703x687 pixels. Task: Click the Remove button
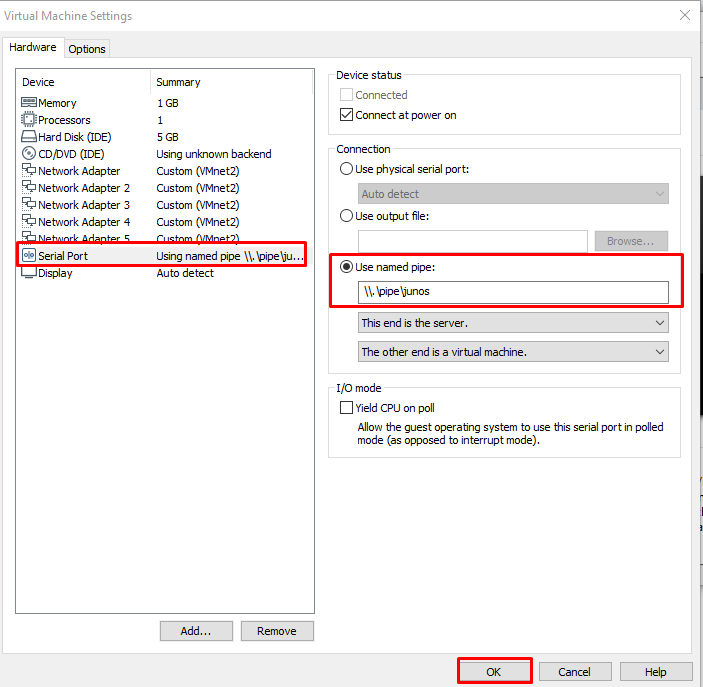(x=277, y=631)
